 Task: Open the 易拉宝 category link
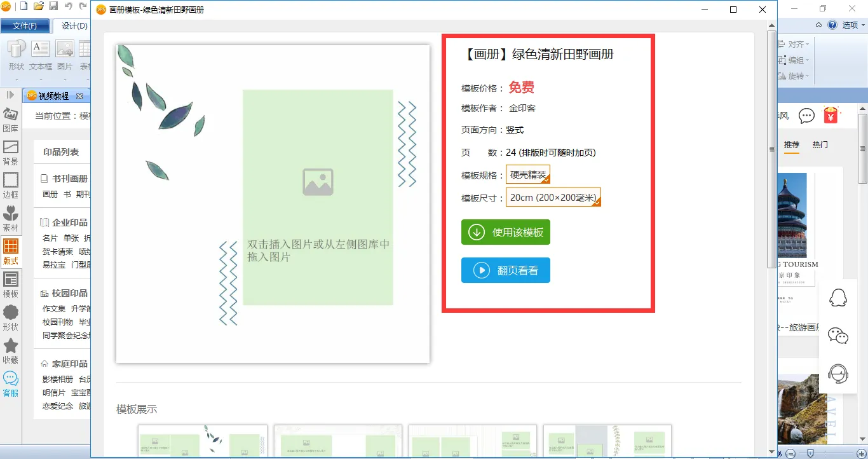click(54, 265)
